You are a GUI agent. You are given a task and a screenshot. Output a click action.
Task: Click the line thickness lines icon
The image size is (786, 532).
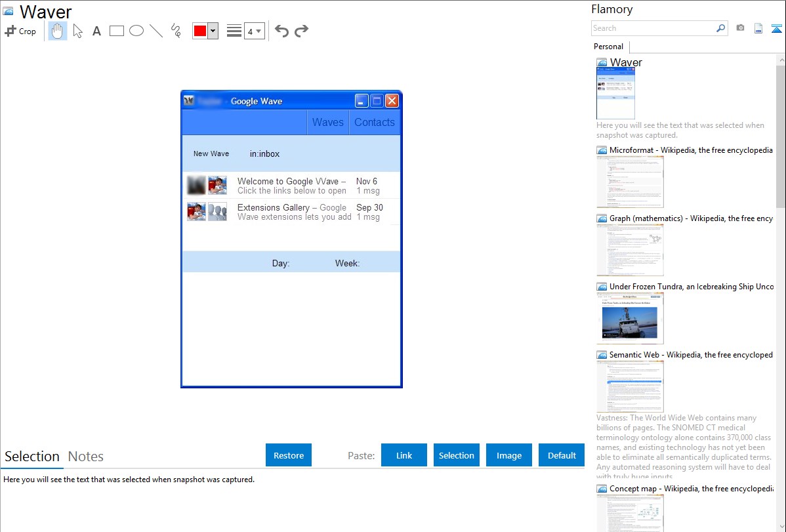pos(234,31)
